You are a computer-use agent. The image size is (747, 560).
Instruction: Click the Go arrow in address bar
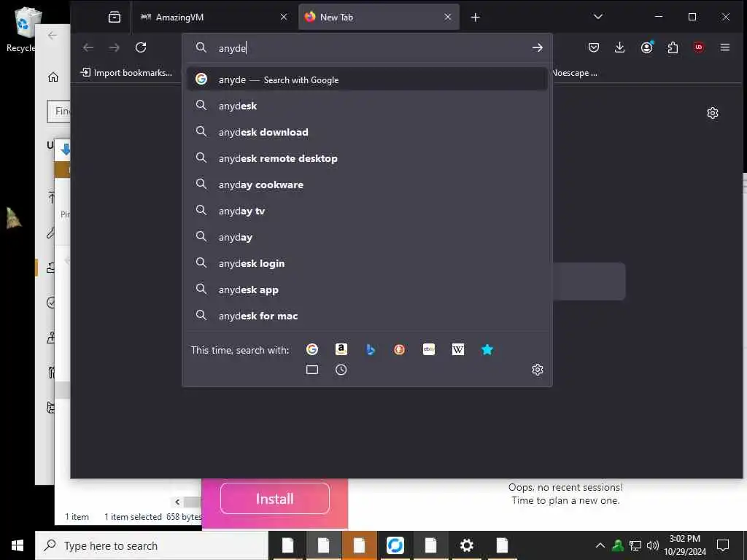tap(538, 47)
